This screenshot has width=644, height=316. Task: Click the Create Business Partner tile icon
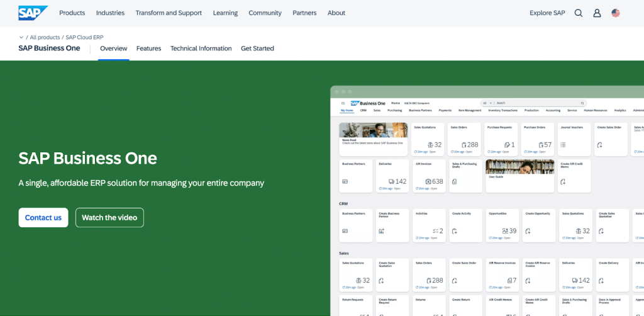tap(381, 231)
